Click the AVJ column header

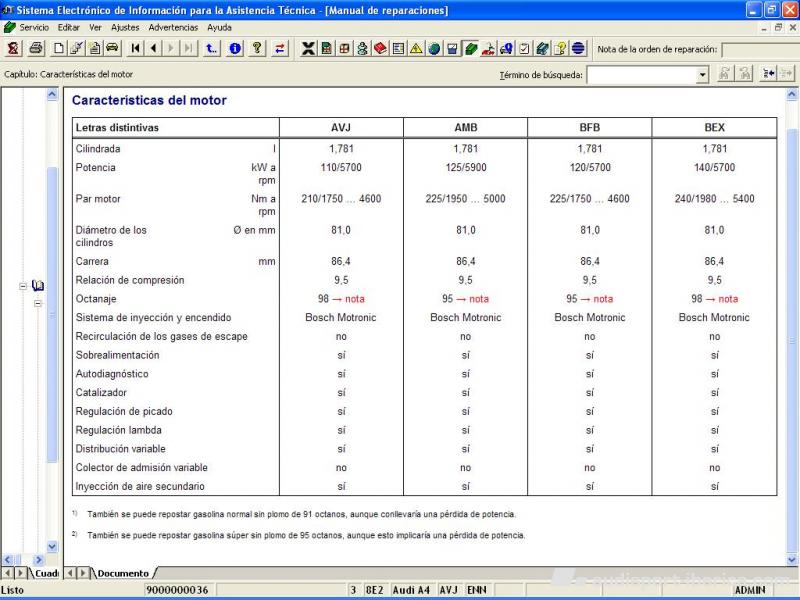pyautogui.click(x=341, y=128)
